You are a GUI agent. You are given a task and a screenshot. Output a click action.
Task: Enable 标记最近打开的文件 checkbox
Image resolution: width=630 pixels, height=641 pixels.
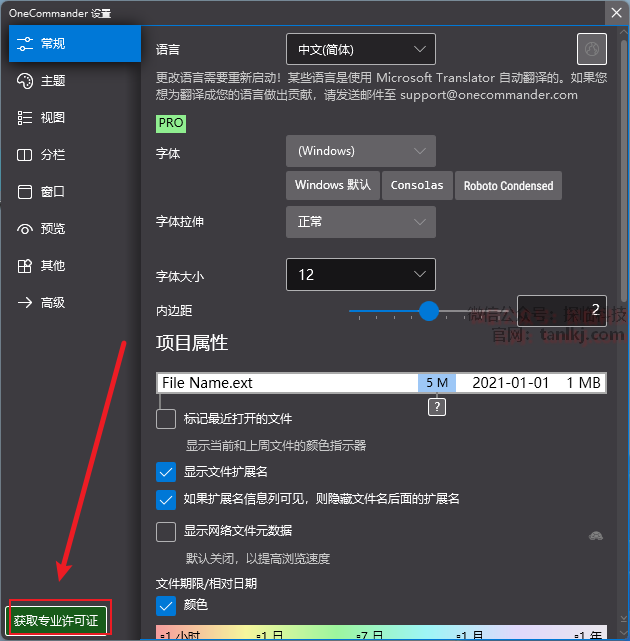tap(166, 419)
